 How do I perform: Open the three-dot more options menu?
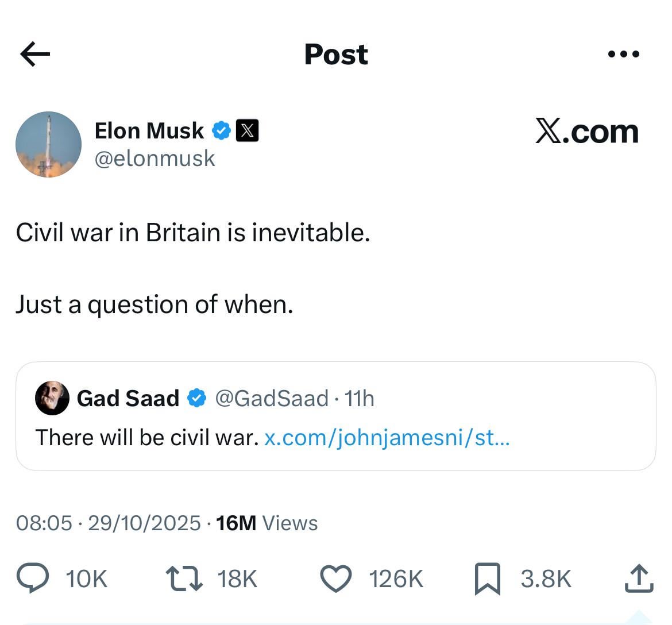623,54
